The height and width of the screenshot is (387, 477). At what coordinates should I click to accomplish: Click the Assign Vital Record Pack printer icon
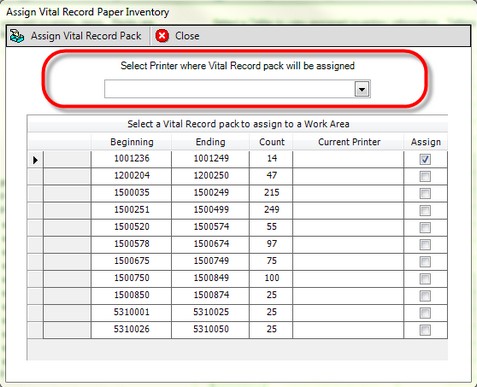coord(17,36)
